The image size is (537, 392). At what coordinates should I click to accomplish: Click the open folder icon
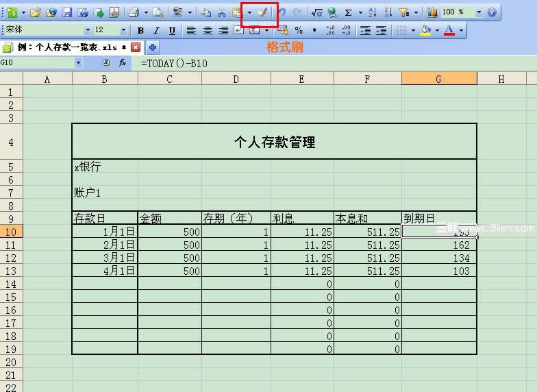[x=36, y=13]
